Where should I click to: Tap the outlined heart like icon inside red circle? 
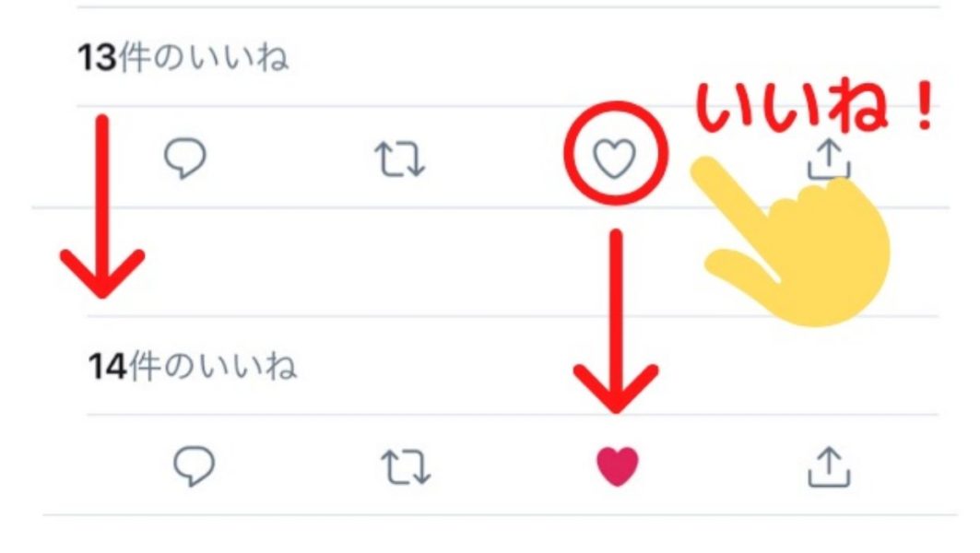[x=614, y=159]
